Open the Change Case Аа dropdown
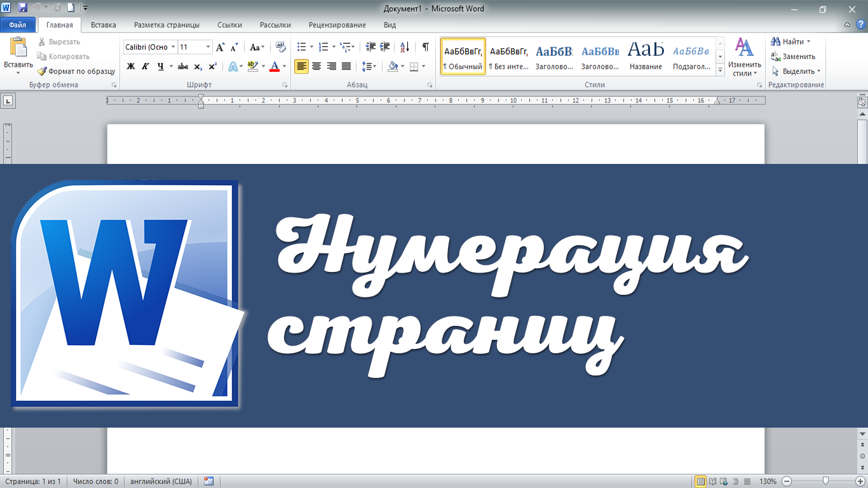The width and height of the screenshot is (868, 488). 257,47
